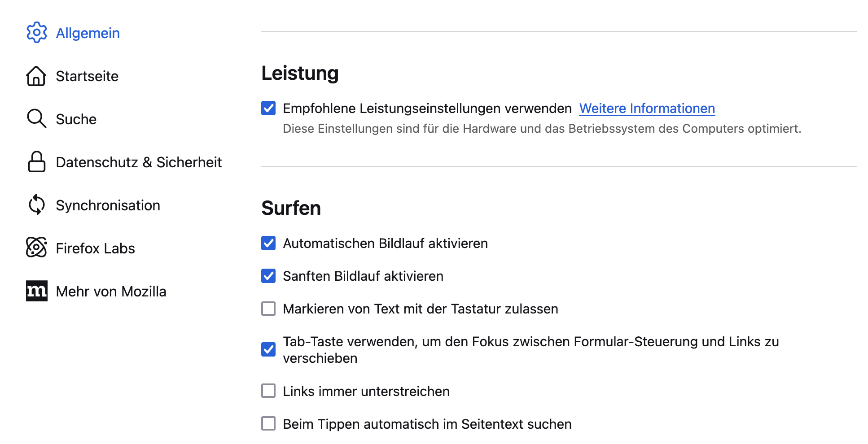Click the Allgemein gear icon
868x444 pixels.
pos(36,33)
